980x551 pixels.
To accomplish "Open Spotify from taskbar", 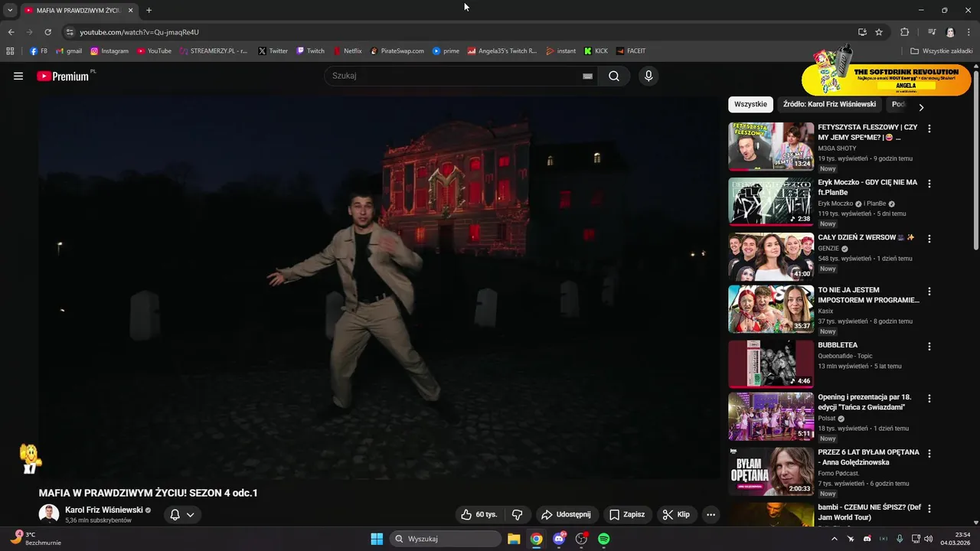I will [604, 539].
